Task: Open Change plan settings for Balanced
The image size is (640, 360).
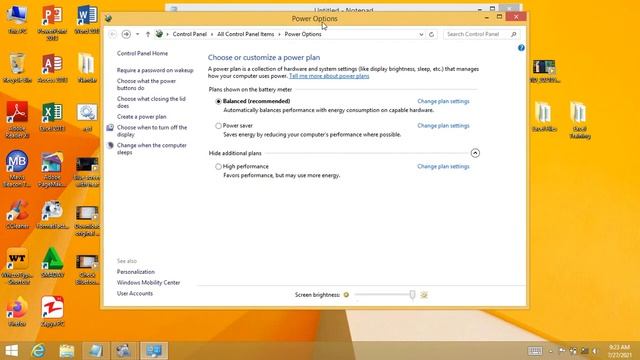Action: coord(443,101)
